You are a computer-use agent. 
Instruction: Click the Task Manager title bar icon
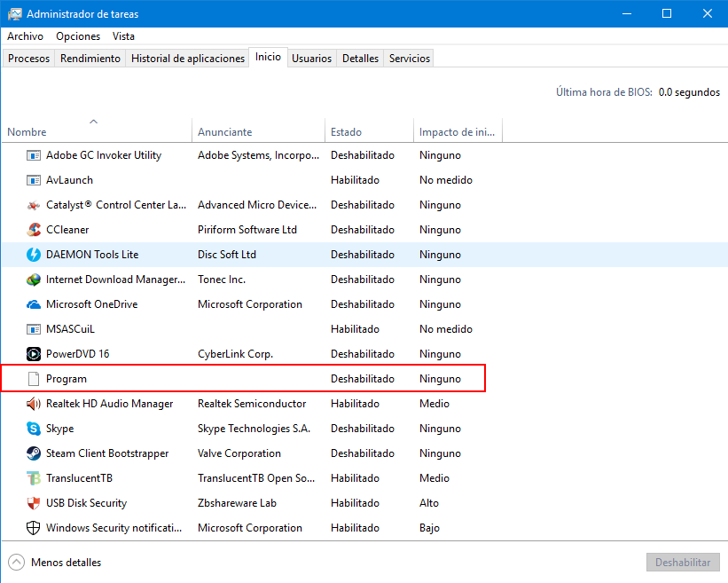(14, 14)
